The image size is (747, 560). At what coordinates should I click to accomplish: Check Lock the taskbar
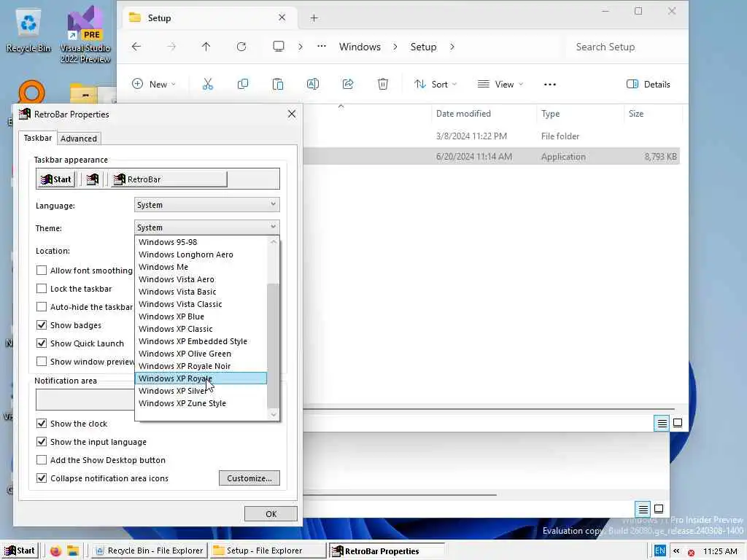tap(42, 289)
